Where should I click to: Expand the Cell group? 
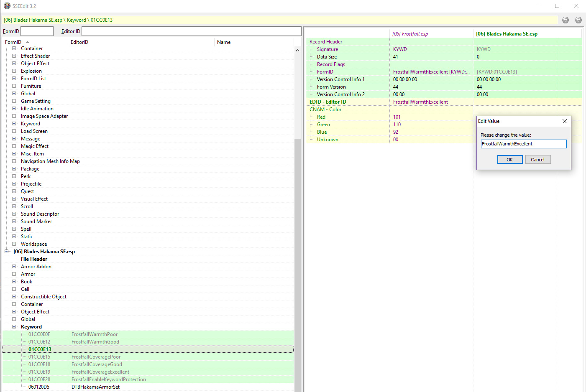(x=14, y=289)
